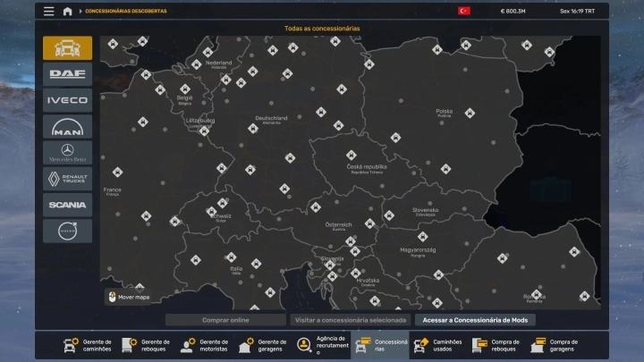Viewport: 644px width, 362px height.
Task: Click the Magyarország map label
Action: tap(418, 250)
